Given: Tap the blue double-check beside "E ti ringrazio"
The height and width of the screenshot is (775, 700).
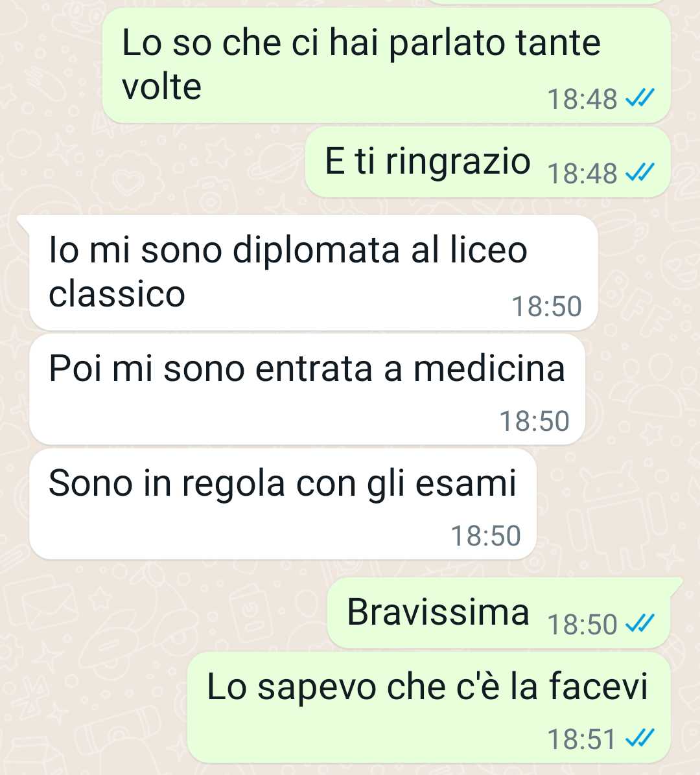Looking at the screenshot, I should click(x=640, y=172).
